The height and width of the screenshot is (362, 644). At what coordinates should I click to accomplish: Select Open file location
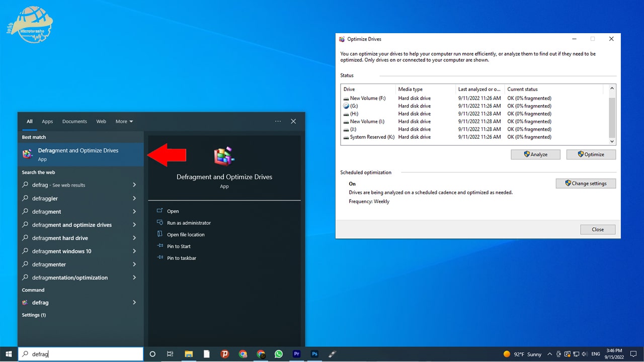click(x=186, y=234)
